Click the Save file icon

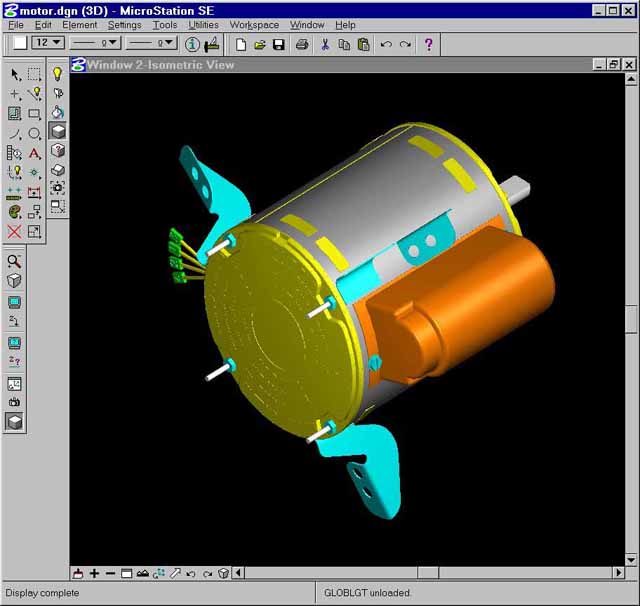(x=279, y=44)
